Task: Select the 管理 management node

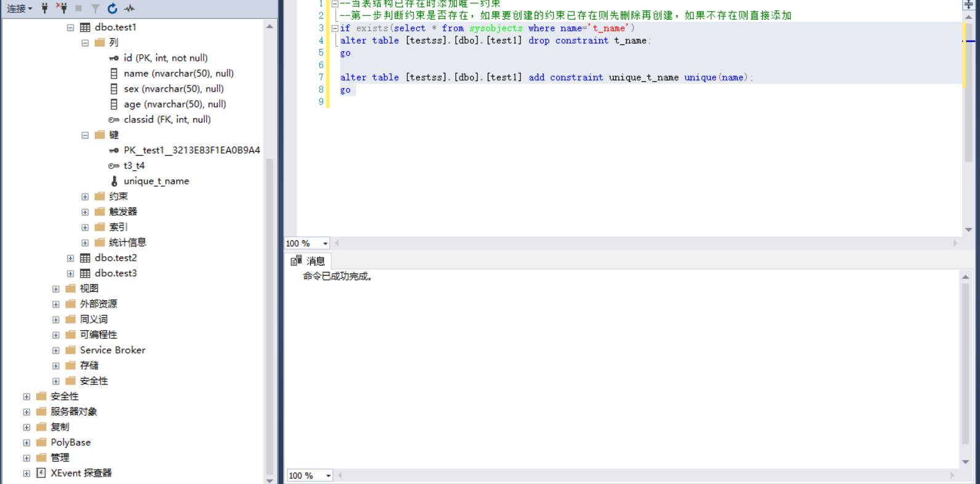Action: tap(60, 458)
